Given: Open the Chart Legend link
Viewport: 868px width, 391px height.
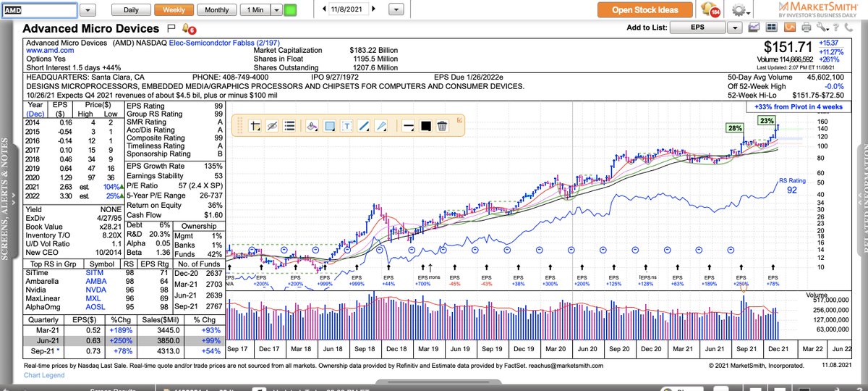Looking at the screenshot, I should (x=45, y=376).
